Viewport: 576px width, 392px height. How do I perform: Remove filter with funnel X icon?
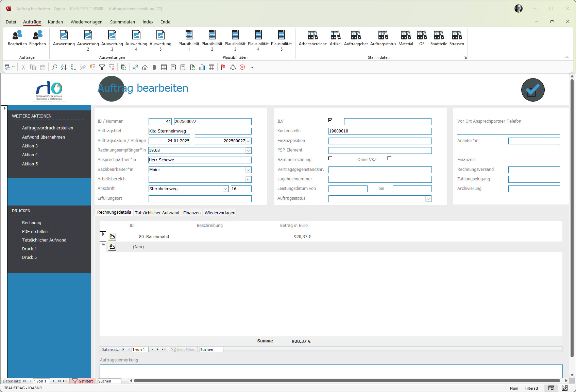tap(111, 67)
